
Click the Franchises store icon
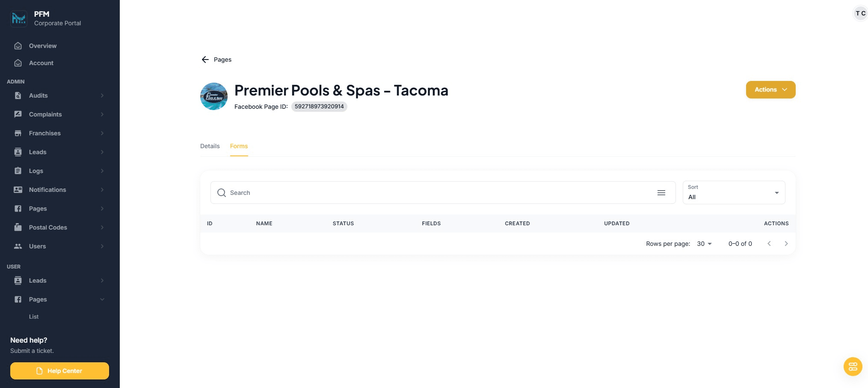[x=18, y=133]
